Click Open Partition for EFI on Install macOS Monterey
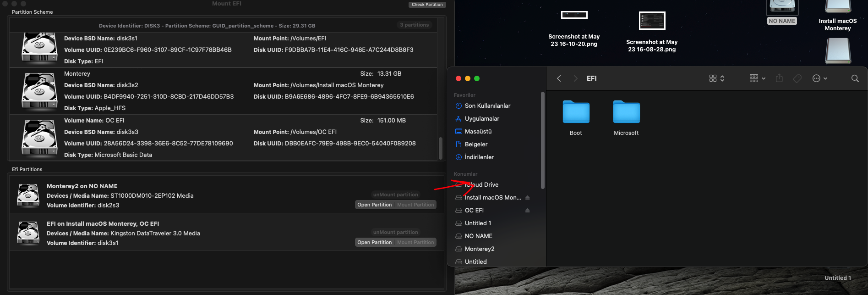This screenshot has height=295, width=868. (x=374, y=242)
